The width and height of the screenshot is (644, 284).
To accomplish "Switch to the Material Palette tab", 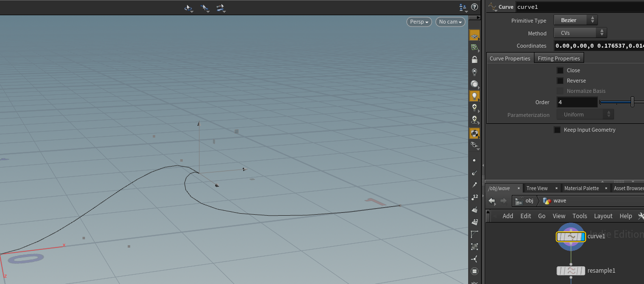I will pos(582,188).
